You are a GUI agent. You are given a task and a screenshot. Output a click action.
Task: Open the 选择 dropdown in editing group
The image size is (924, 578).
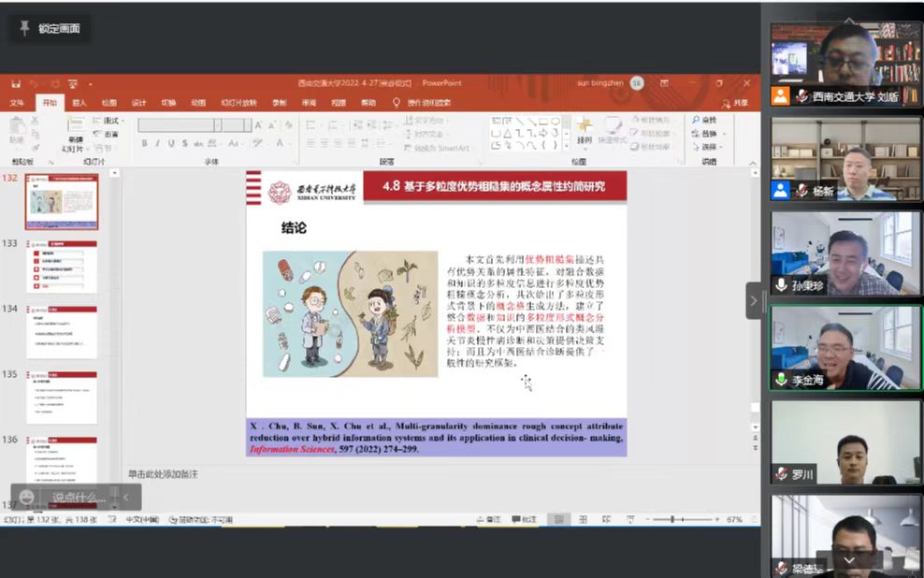(708, 147)
